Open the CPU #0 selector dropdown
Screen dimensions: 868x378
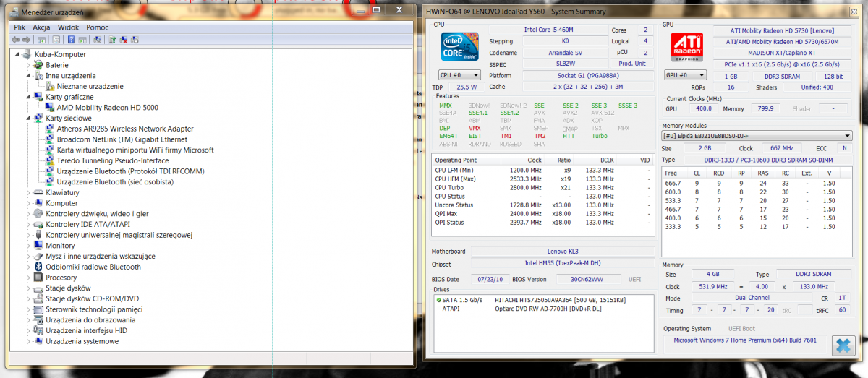point(459,75)
